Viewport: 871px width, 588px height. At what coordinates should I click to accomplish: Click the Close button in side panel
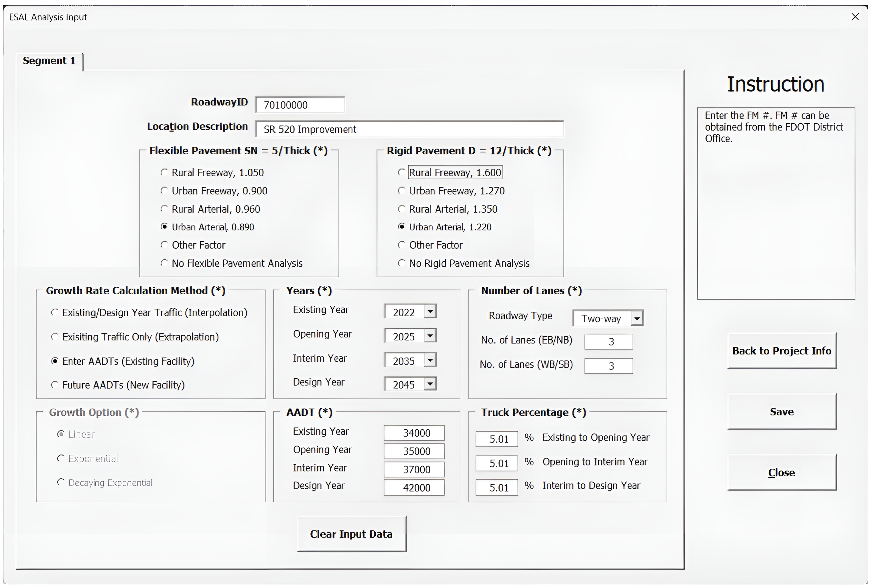point(782,473)
